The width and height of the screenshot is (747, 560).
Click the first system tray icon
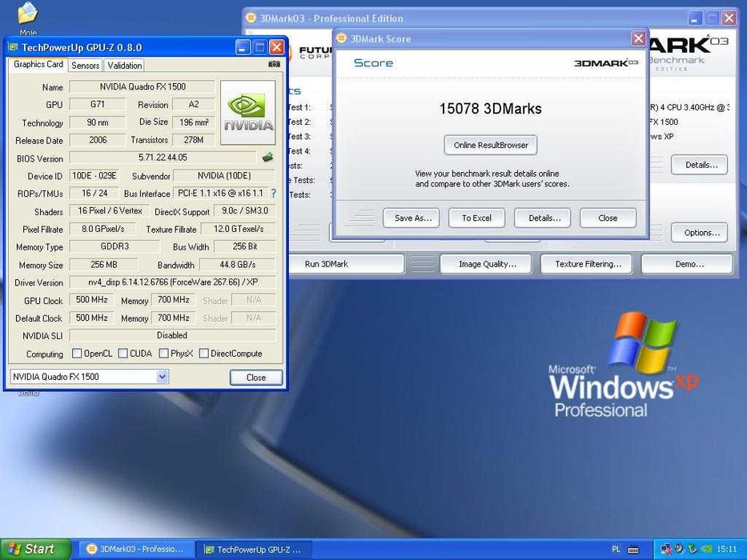click(666, 549)
